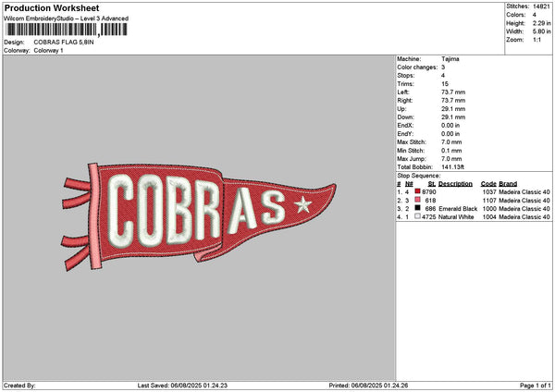The width and height of the screenshot is (555, 392).
Task: Click stitch count 8790 in stop sequence
Action: pyautogui.click(x=429, y=192)
